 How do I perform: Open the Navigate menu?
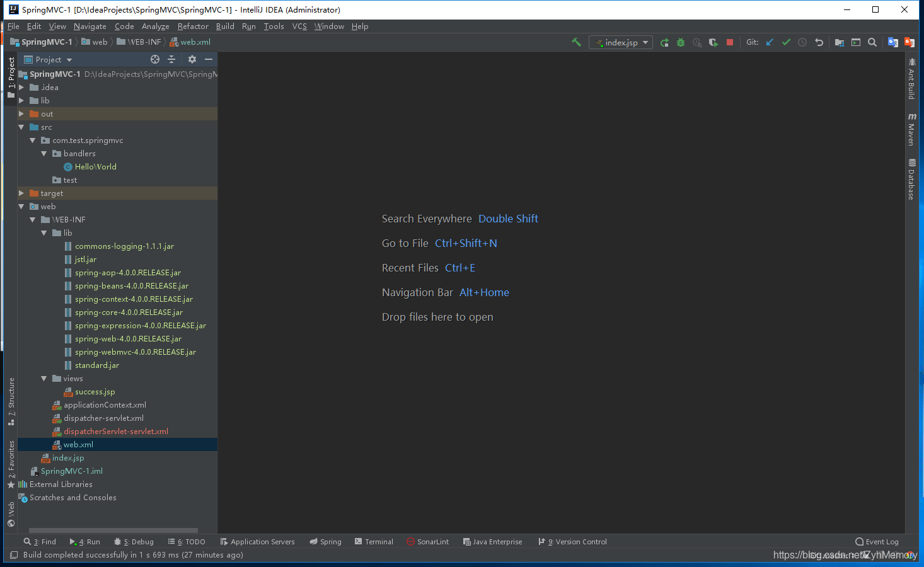point(90,26)
